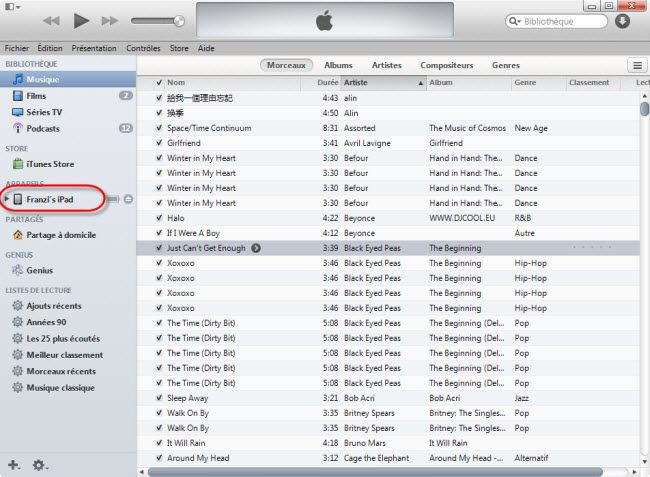
Task: Toggle the Sleep Away track checkbox
Action: pyautogui.click(x=159, y=398)
